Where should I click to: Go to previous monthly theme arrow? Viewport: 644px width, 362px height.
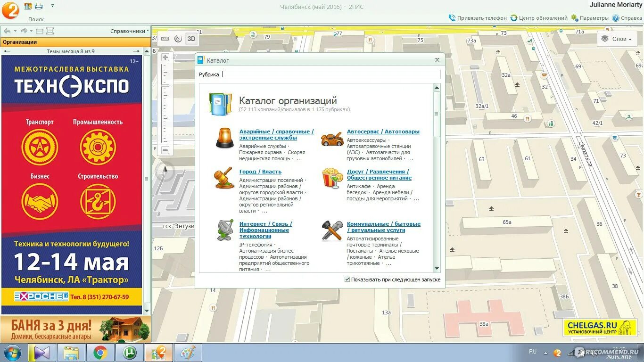click(x=7, y=51)
